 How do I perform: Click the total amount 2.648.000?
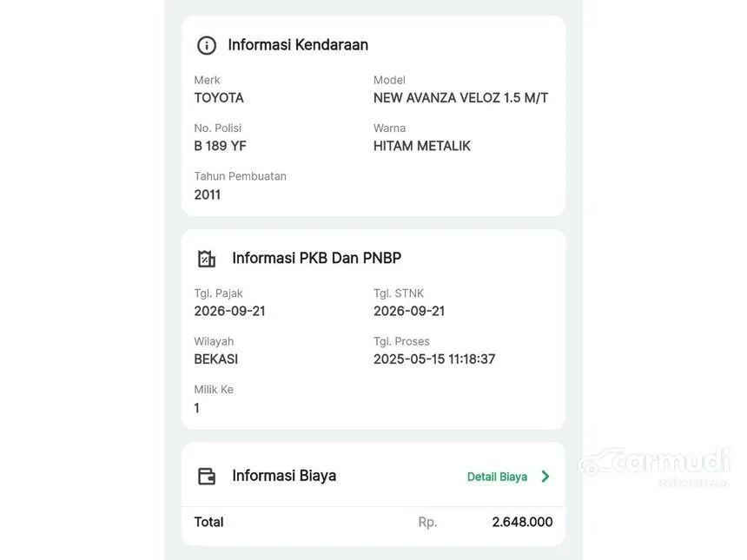tap(522, 522)
